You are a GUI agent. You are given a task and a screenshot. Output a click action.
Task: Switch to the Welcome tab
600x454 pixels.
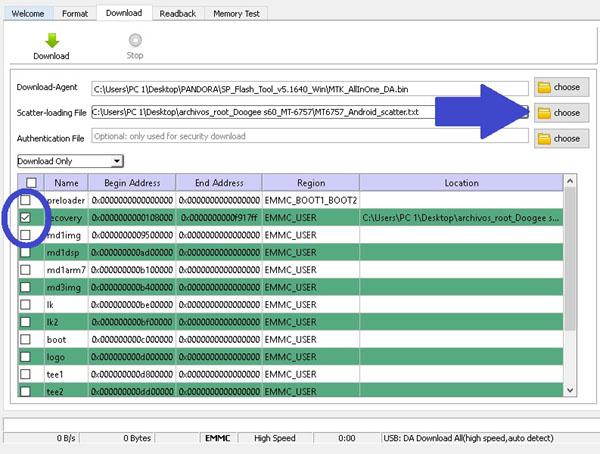[x=28, y=14]
